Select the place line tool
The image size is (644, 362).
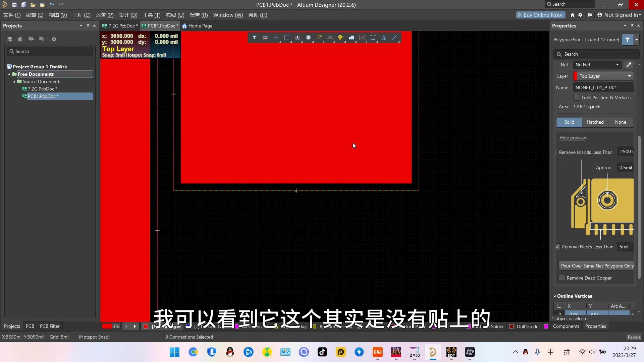pos(395,38)
